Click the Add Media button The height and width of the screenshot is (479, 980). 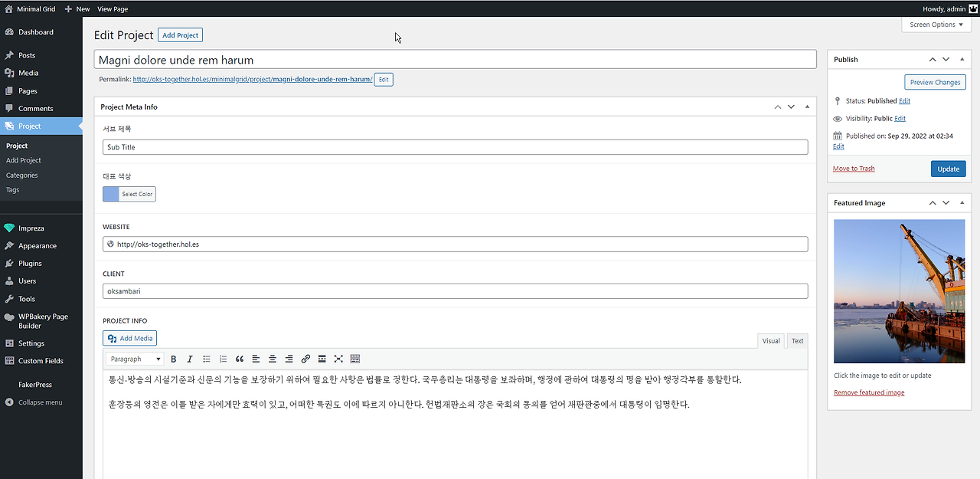[129, 338]
